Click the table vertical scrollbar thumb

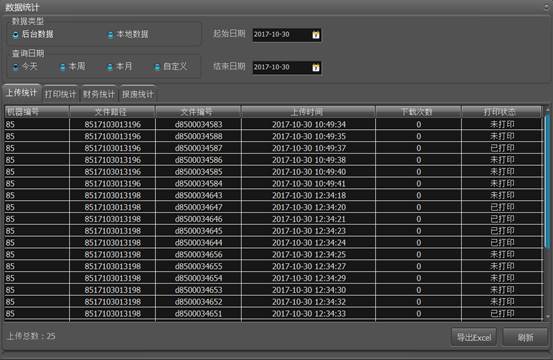pos(547,181)
